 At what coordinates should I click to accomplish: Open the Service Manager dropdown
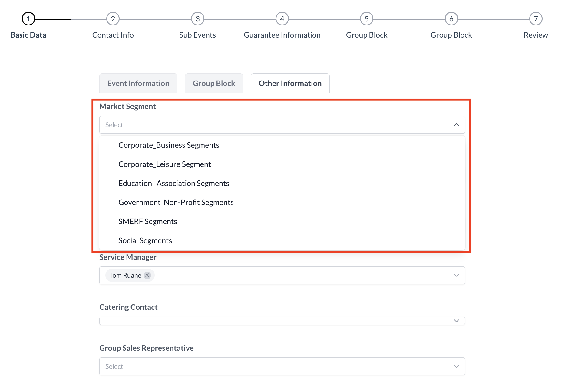coord(456,275)
